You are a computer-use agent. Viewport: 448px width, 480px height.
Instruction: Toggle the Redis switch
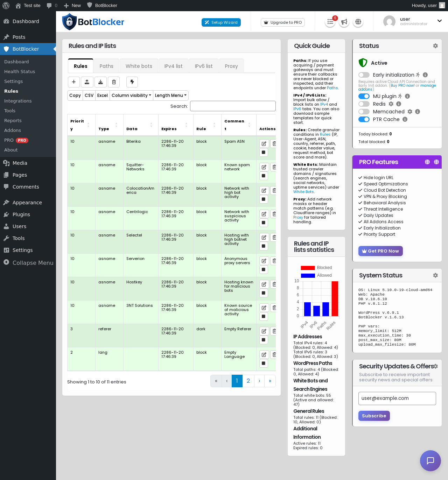(x=364, y=104)
